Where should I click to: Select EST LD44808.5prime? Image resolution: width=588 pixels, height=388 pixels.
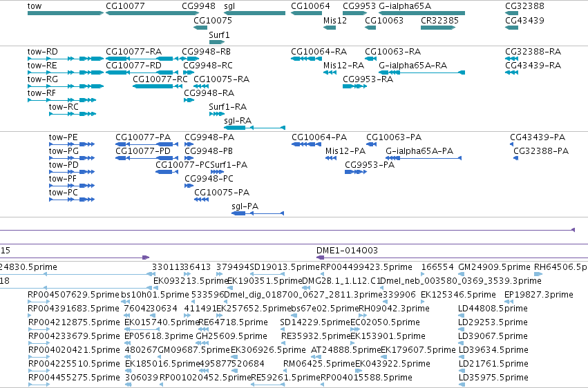point(462,316)
